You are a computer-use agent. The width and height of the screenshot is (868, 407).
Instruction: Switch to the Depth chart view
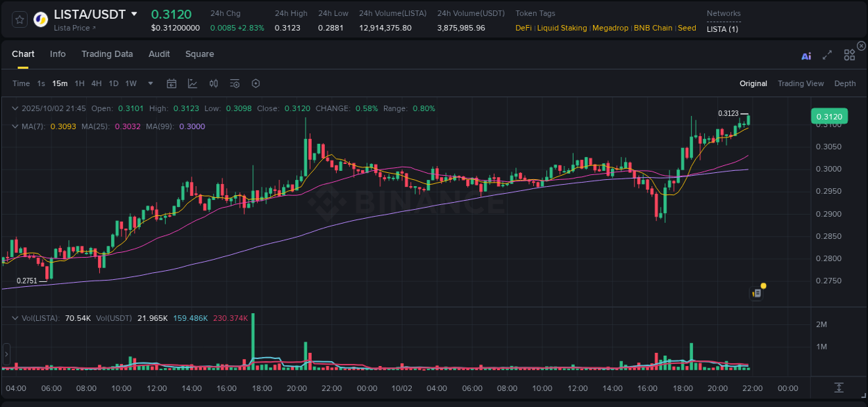tap(844, 83)
